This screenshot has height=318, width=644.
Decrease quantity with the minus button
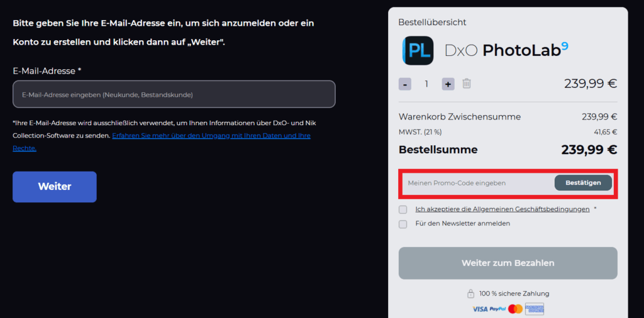405,84
